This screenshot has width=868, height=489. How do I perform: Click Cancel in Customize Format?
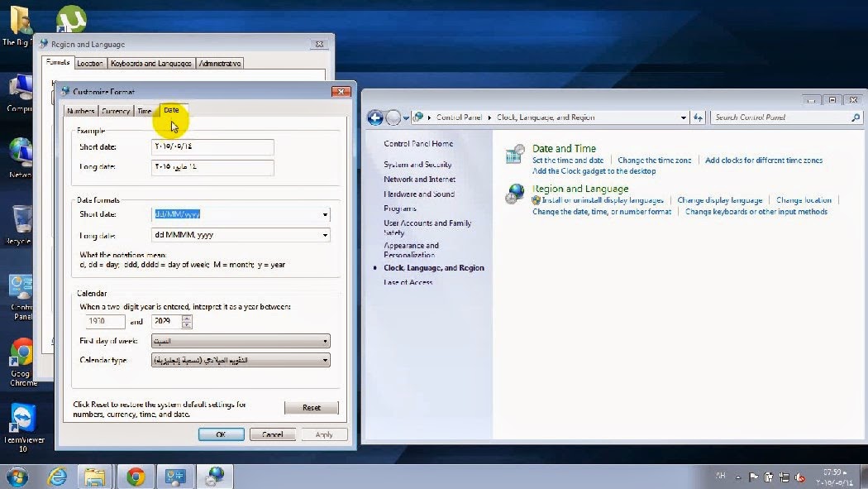pos(272,434)
